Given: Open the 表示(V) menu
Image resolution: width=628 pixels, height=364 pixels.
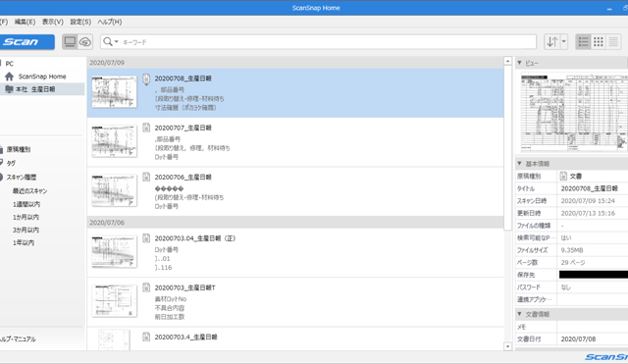Looking at the screenshot, I should (53, 22).
